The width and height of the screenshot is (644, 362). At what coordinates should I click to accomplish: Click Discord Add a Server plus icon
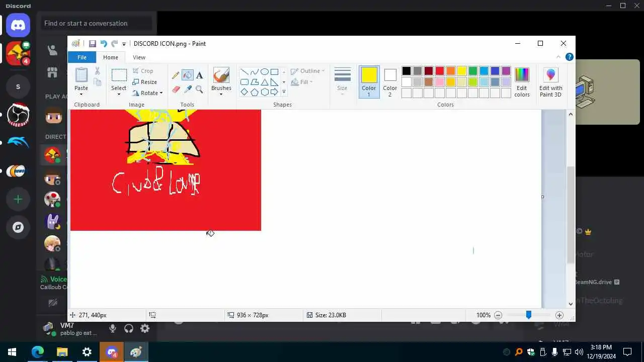18,200
